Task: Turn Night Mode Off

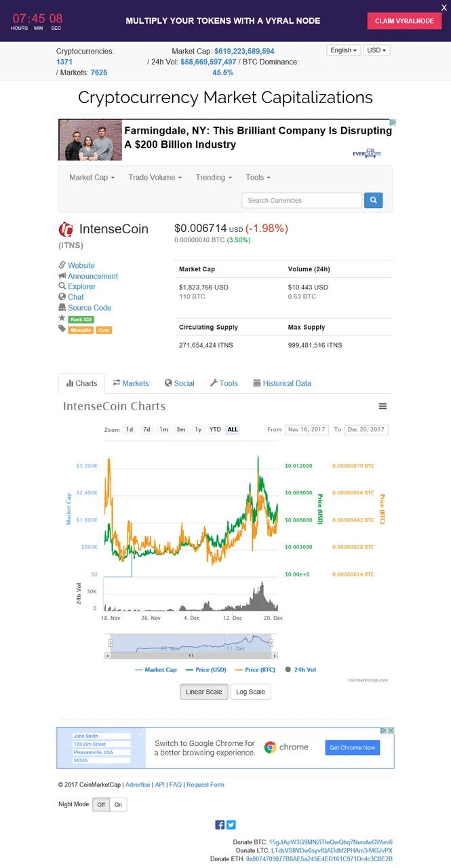Action: click(x=101, y=804)
